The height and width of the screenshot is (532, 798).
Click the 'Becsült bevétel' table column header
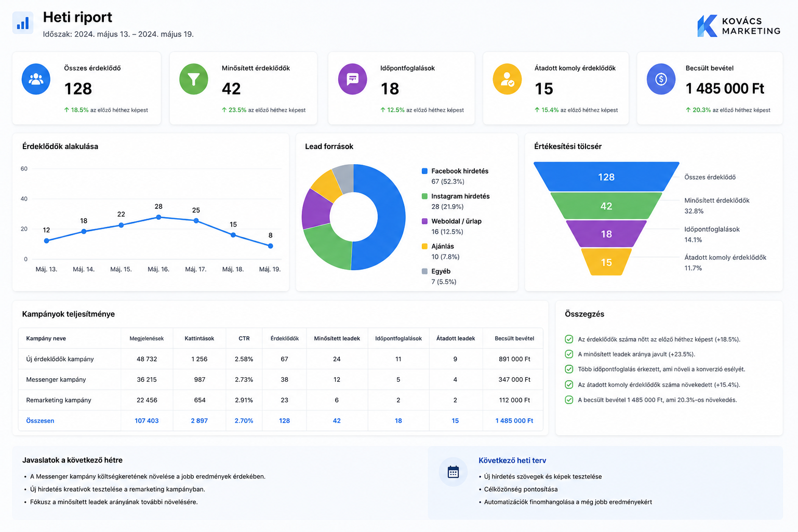coord(514,339)
